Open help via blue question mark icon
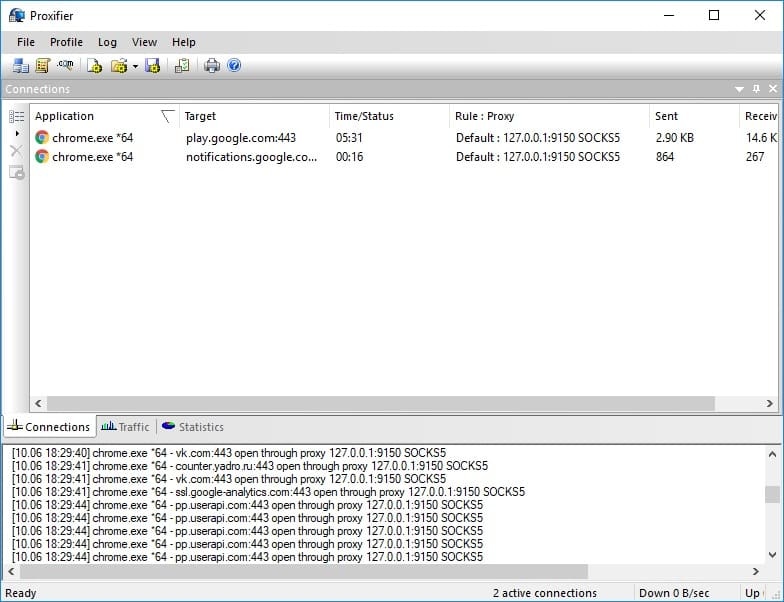Image resolution: width=784 pixels, height=602 pixels. click(234, 66)
